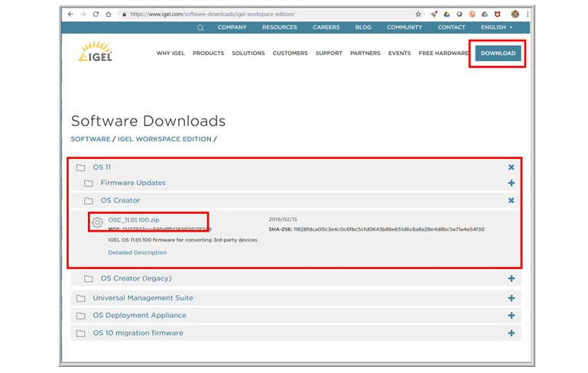Expand Universal Management Suite with plus

coord(511,298)
